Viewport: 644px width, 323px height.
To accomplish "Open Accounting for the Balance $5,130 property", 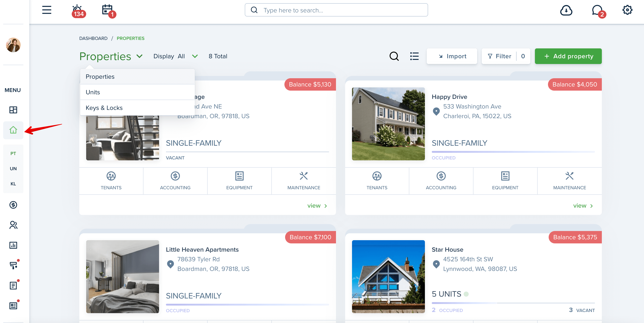I will click(x=175, y=181).
